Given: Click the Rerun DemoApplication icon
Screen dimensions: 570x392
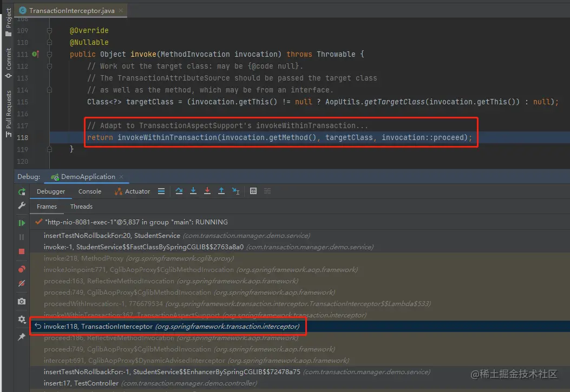Looking at the screenshot, I should (x=22, y=191).
